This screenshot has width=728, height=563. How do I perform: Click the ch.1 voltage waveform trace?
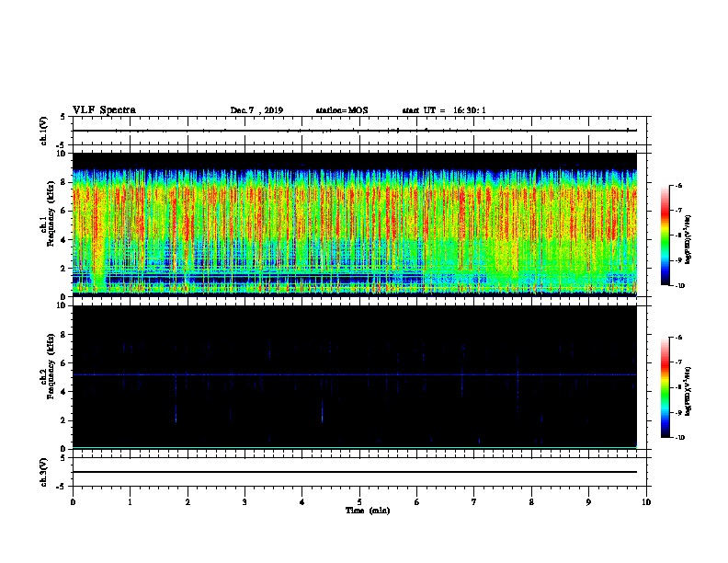point(355,131)
